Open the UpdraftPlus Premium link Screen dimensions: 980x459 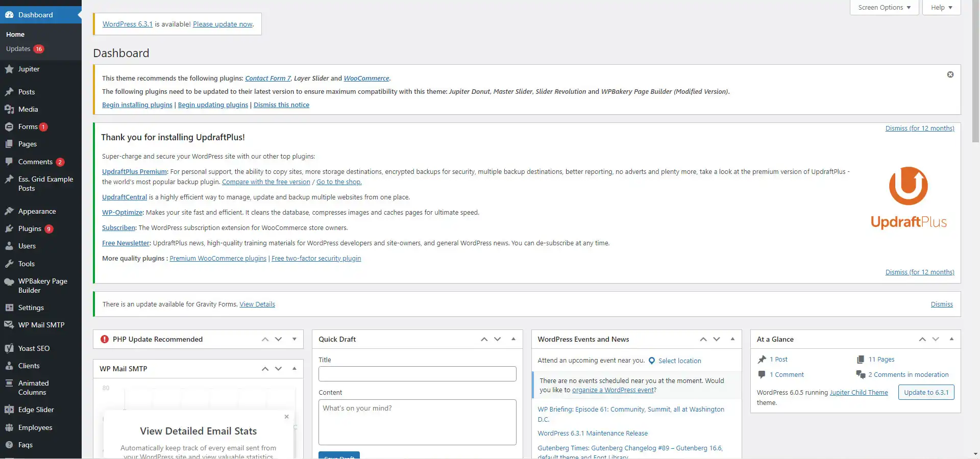pyautogui.click(x=134, y=171)
